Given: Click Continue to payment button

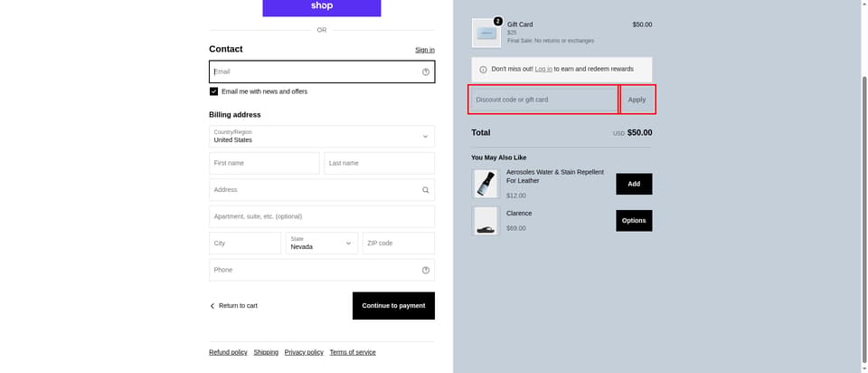Looking at the screenshot, I should 393,306.
